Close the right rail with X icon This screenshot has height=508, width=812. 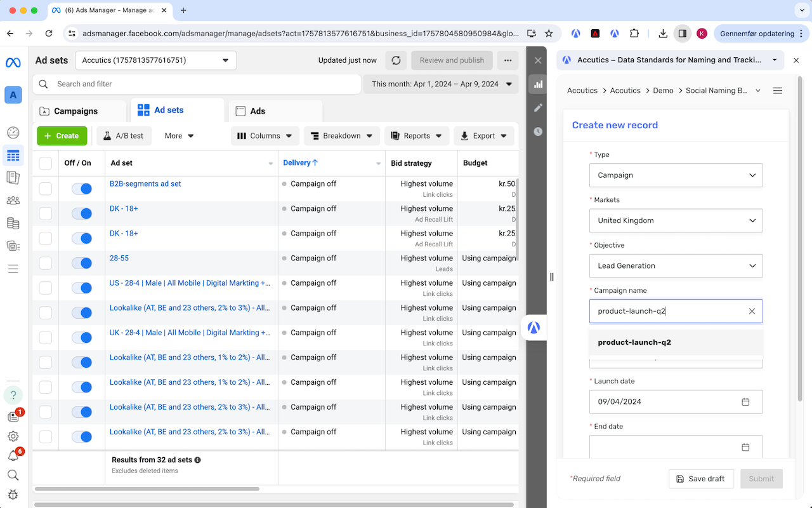tap(538, 60)
